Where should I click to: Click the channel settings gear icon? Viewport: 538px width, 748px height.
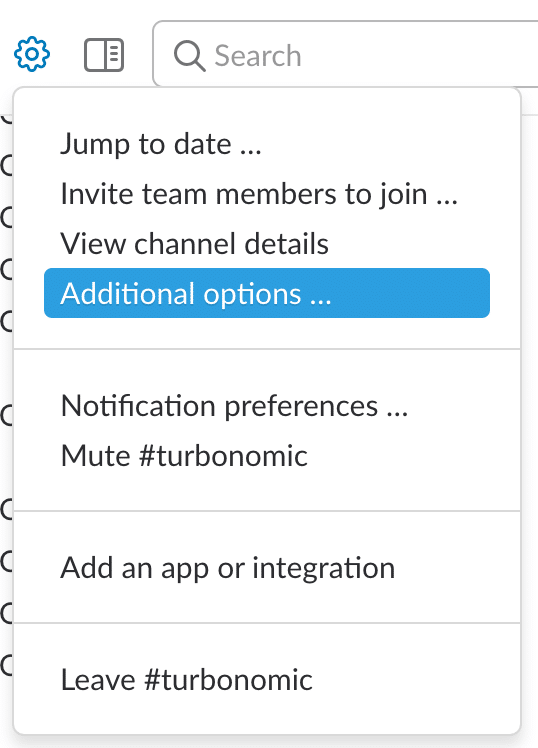(x=31, y=54)
